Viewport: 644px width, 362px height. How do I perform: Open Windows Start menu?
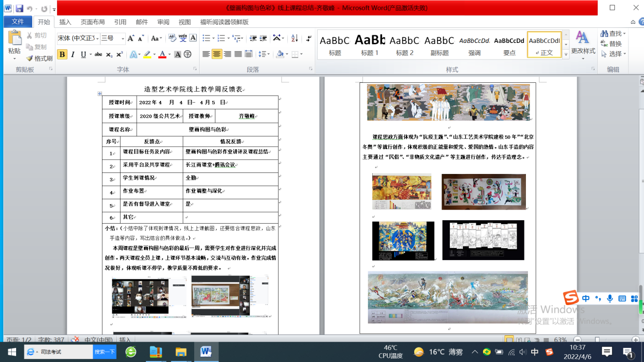tap(11, 352)
